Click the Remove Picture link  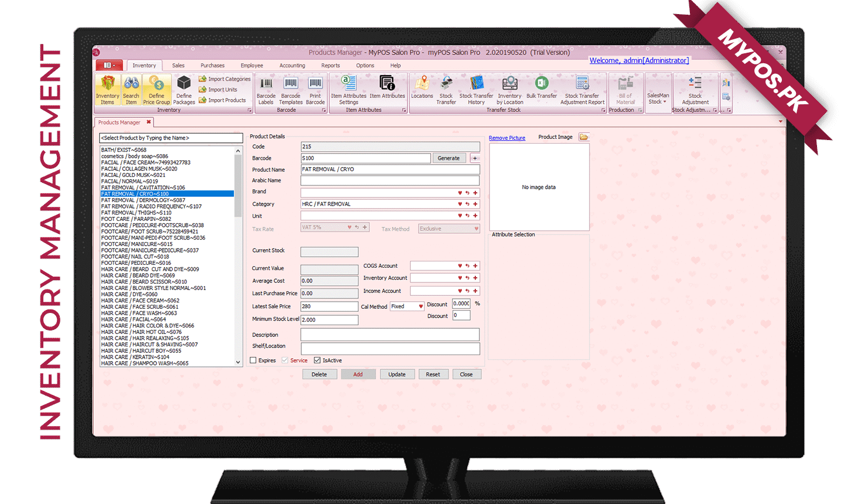(x=507, y=138)
